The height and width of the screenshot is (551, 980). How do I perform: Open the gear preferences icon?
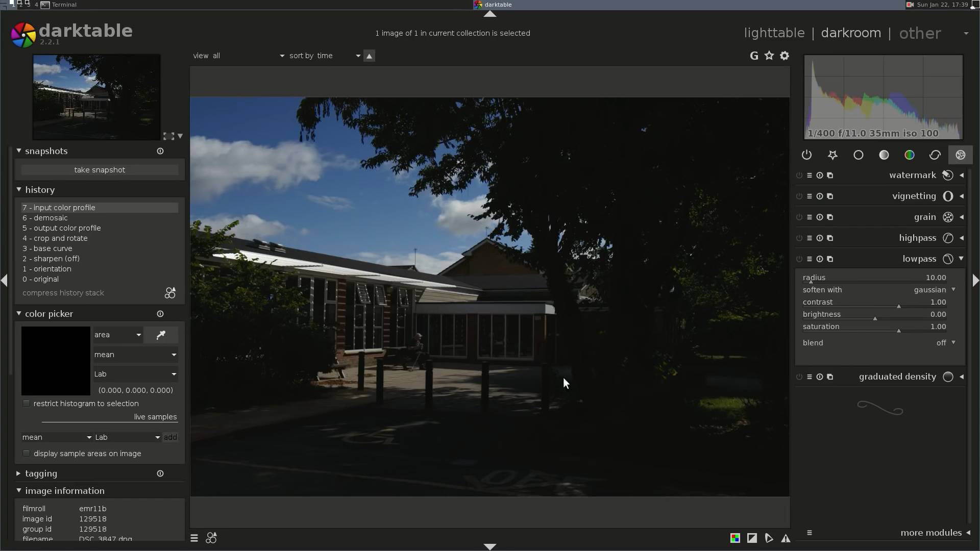tap(785, 56)
